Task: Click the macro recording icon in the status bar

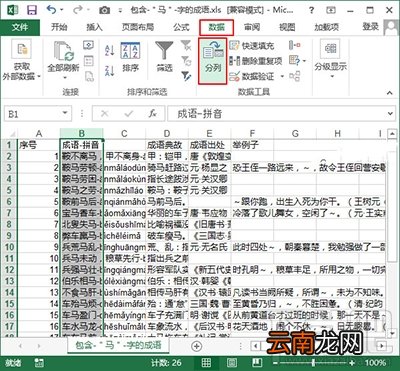Action: pyautogui.click(x=39, y=363)
